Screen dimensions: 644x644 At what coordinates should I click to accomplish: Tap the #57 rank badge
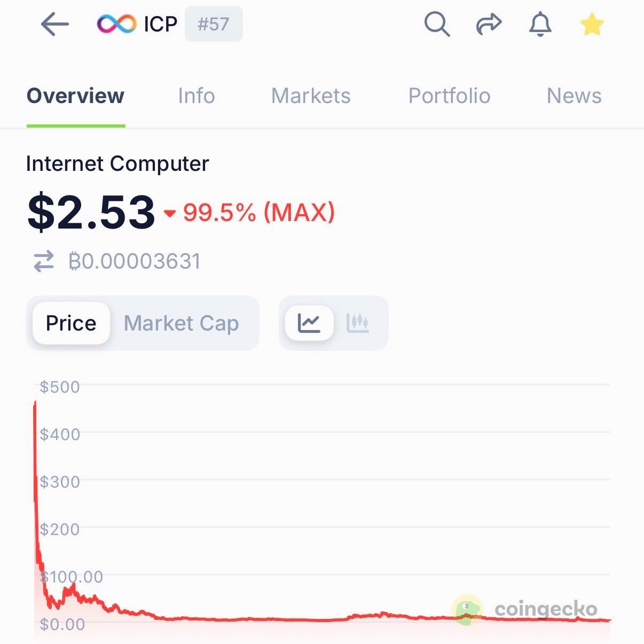[x=214, y=24]
